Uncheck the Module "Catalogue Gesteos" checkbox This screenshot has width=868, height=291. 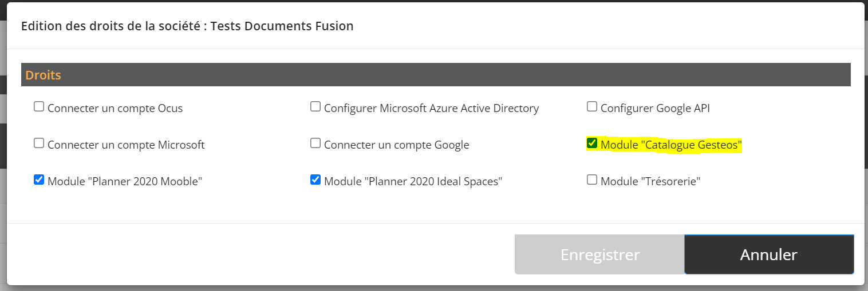(592, 143)
